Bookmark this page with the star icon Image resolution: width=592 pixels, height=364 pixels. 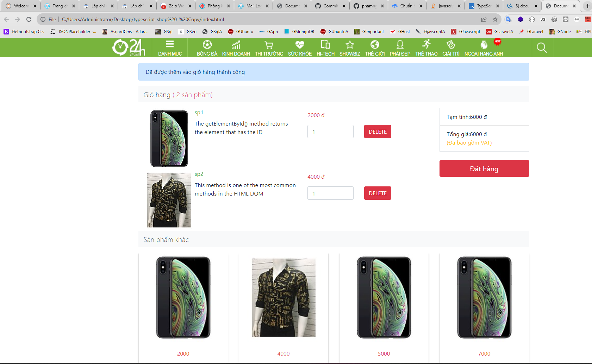click(x=495, y=19)
